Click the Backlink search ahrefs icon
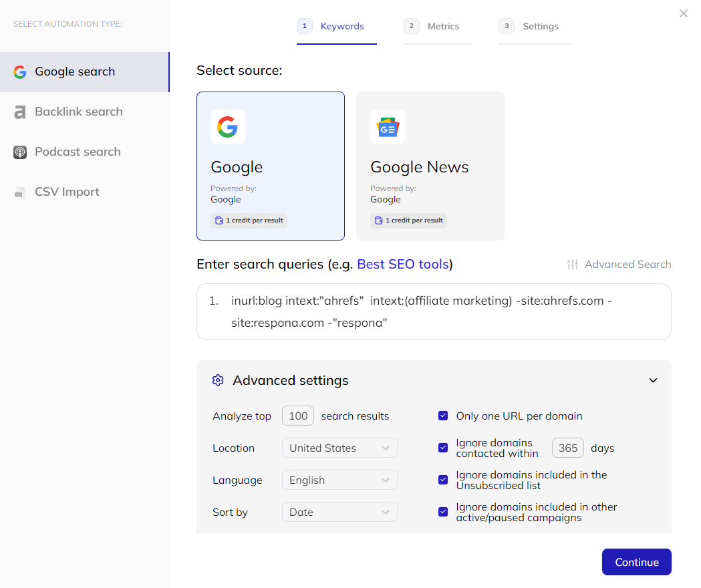Image resolution: width=701 pixels, height=588 pixels. pos(20,112)
